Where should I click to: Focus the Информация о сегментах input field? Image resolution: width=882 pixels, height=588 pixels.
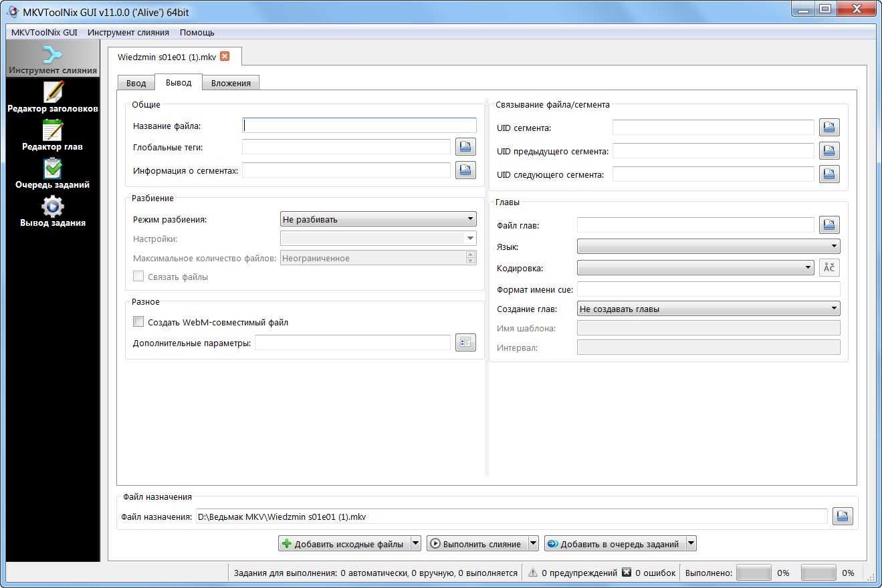click(x=346, y=170)
